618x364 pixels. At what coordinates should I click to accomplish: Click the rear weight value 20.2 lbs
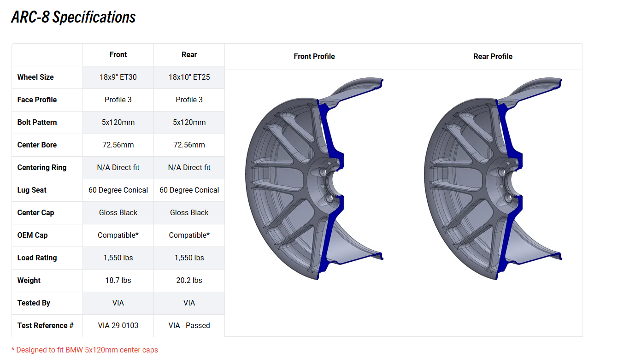point(189,280)
